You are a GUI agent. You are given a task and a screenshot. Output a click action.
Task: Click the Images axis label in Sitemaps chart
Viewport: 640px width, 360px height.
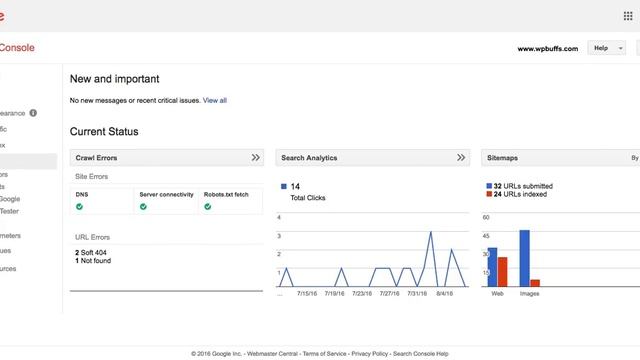tap(529, 293)
